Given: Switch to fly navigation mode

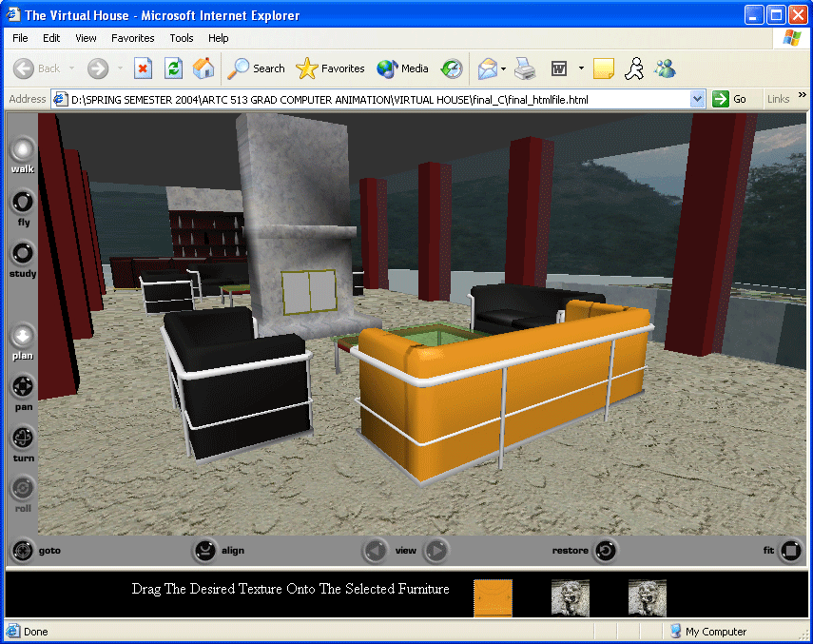Looking at the screenshot, I should (x=22, y=202).
